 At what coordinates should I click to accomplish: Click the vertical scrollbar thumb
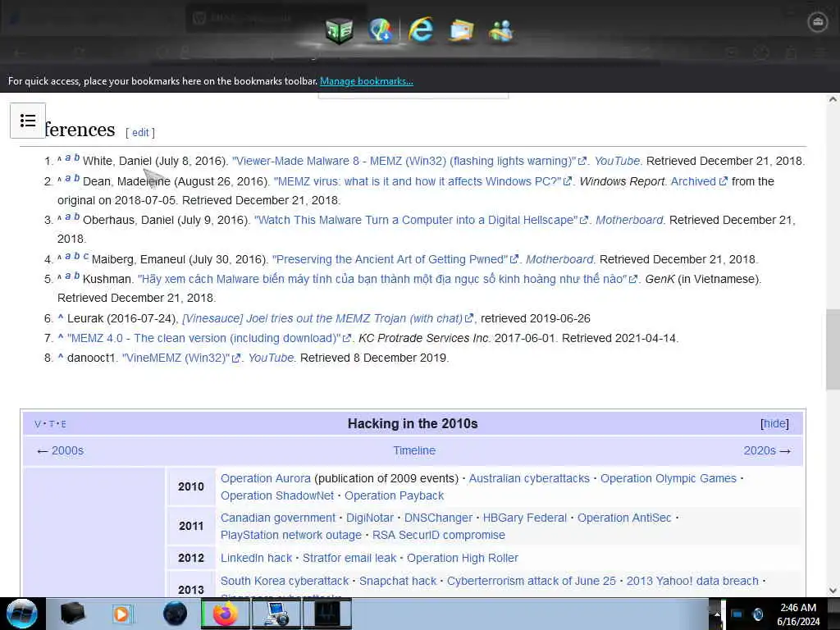click(833, 349)
